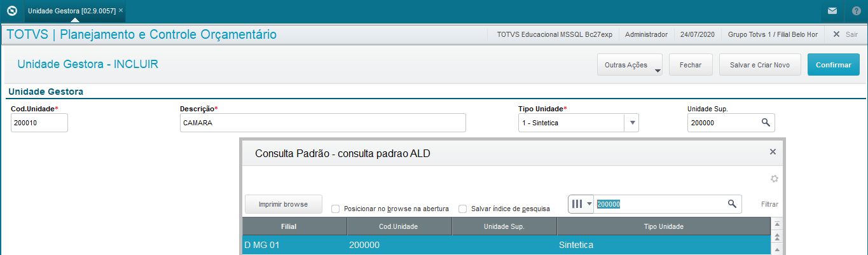Enable Posicionar no browse na abertura checkbox
The width and height of the screenshot is (868, 255).
click(336, 209)
